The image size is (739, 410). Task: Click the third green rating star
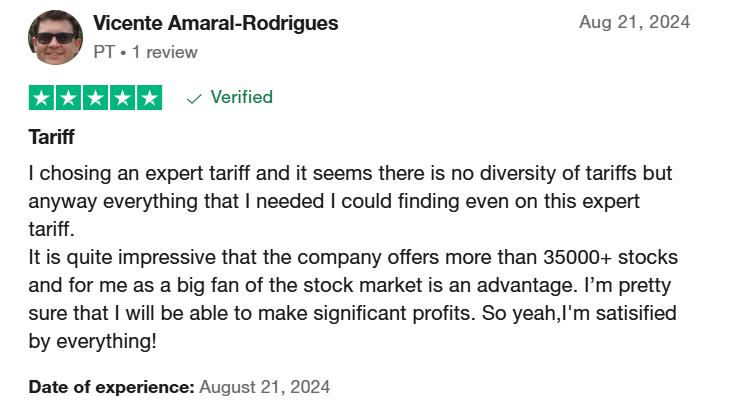click(x=95, y=98)
